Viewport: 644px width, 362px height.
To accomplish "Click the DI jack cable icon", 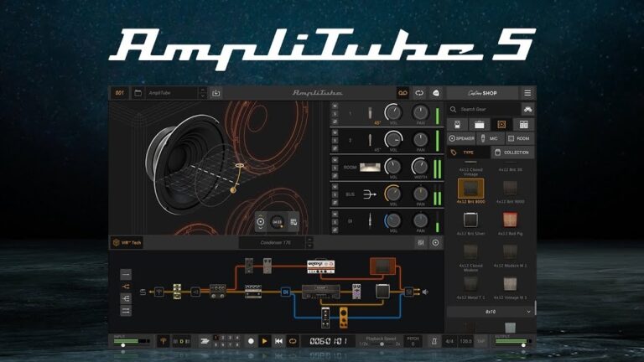I will click(x=370, y=221).
